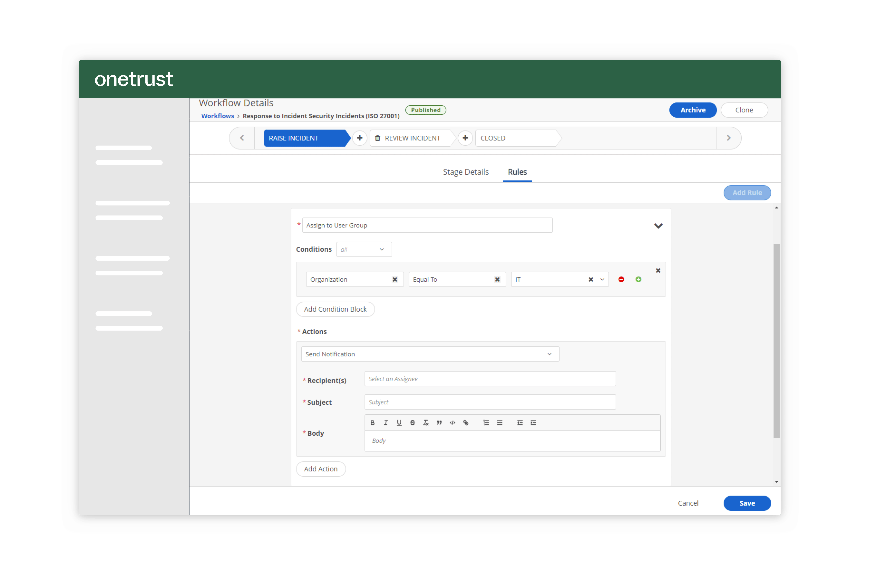This screenshot has width=878, height=588.
Task: Add stage after Review Incident
Action: 465,138
